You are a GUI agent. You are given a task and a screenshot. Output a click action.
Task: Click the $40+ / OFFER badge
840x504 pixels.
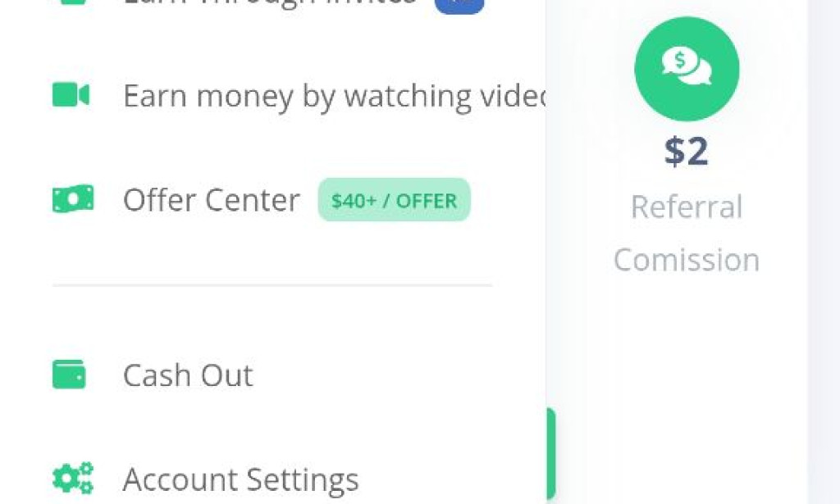[x=394, y=199]
